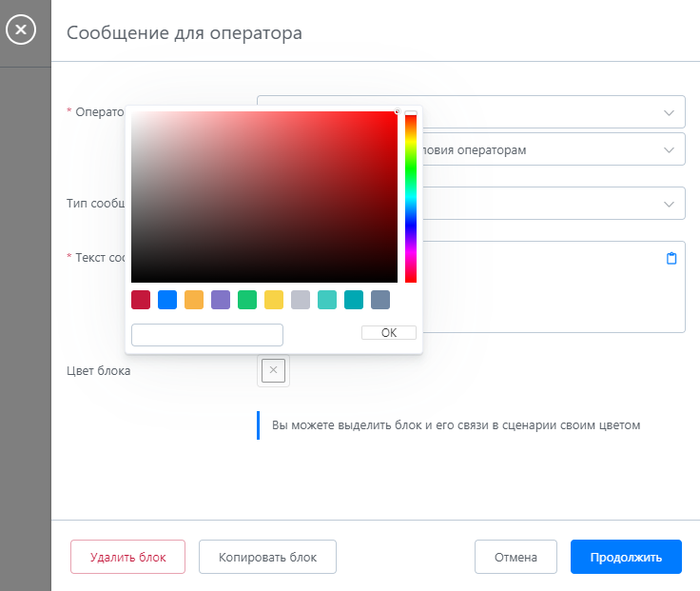700x591 pixels.
Task: Expand the operator dropdown
Action: pos(668,112)
